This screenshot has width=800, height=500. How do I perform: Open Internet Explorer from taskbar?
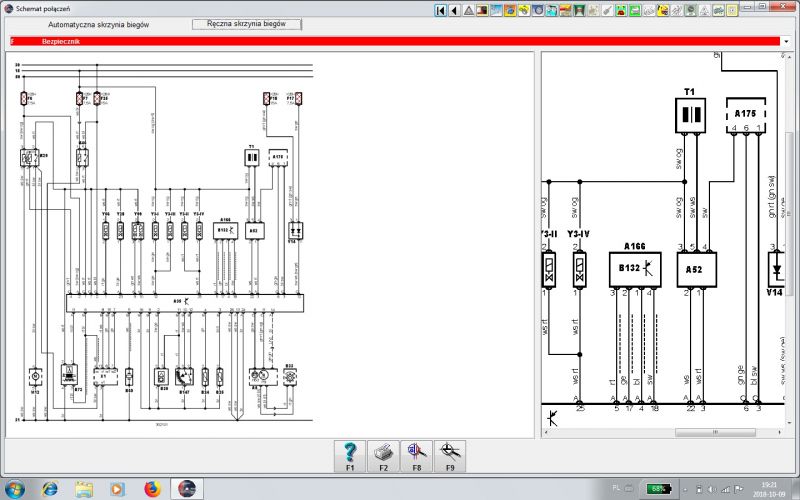click(49, 489)
